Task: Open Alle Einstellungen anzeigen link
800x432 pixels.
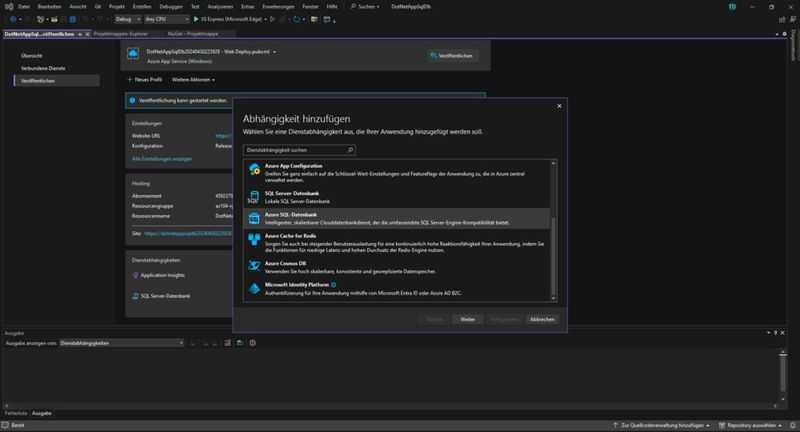Action: [162, 159]
